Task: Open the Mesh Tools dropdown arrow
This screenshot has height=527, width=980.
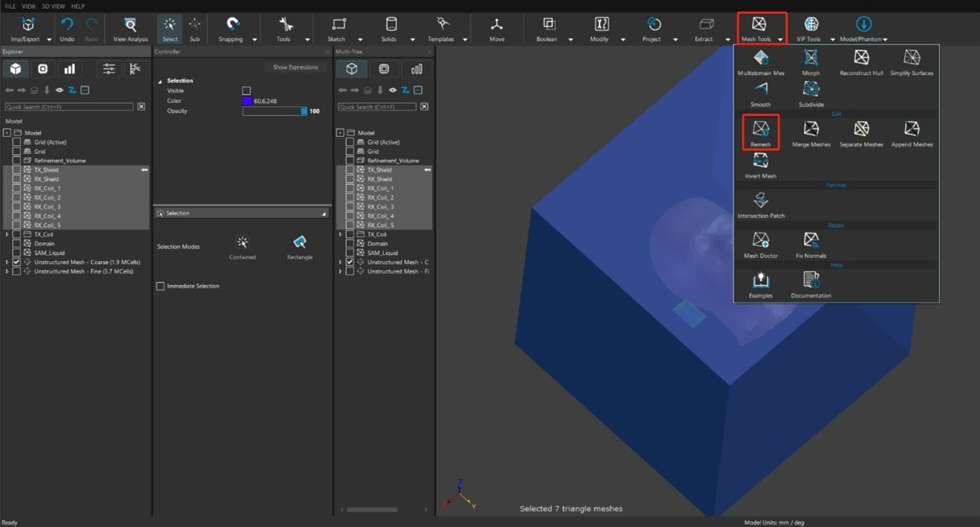Action: tap(781, 39)
